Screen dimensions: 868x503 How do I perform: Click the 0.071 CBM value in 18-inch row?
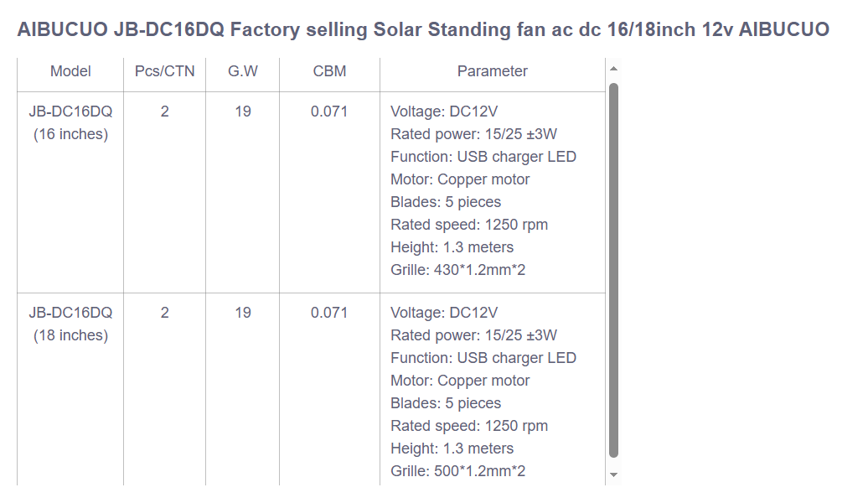329,313
